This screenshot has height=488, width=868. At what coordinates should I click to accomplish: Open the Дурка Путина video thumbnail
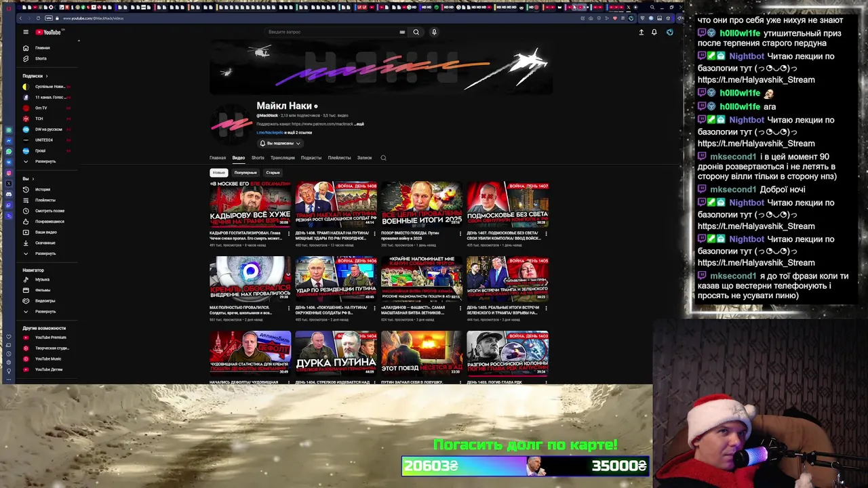336,353
